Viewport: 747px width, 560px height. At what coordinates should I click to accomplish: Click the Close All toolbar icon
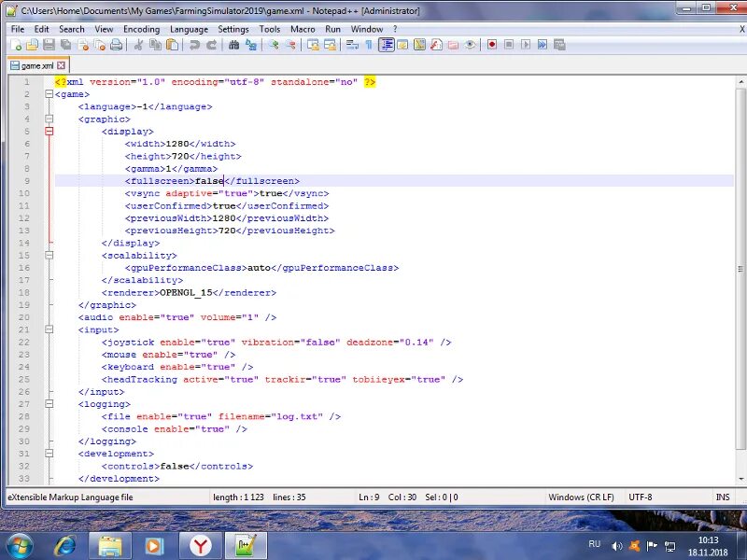pyautogui.click(x=100, y=45)
